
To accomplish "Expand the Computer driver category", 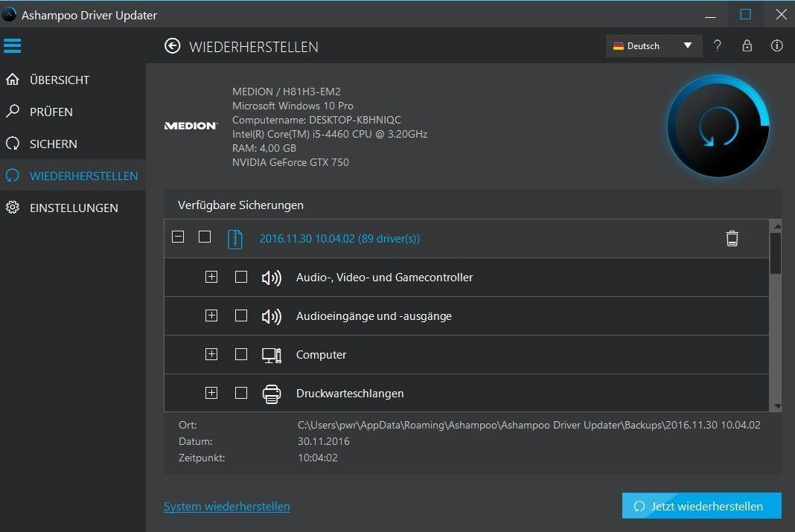I will pyautogui.click(x=211, y=354).
